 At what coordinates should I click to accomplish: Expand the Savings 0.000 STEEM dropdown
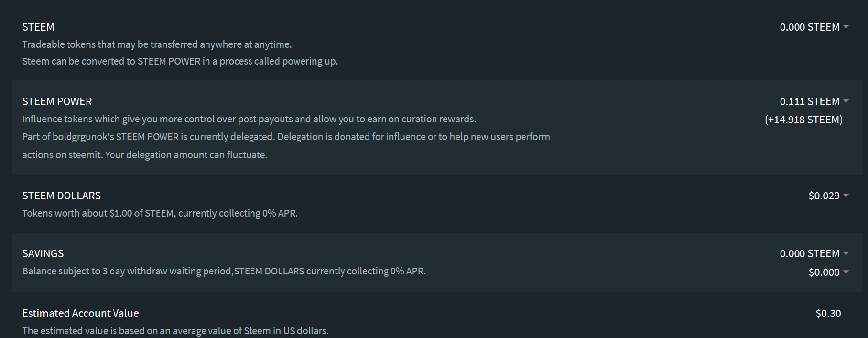tap(814, 254)
